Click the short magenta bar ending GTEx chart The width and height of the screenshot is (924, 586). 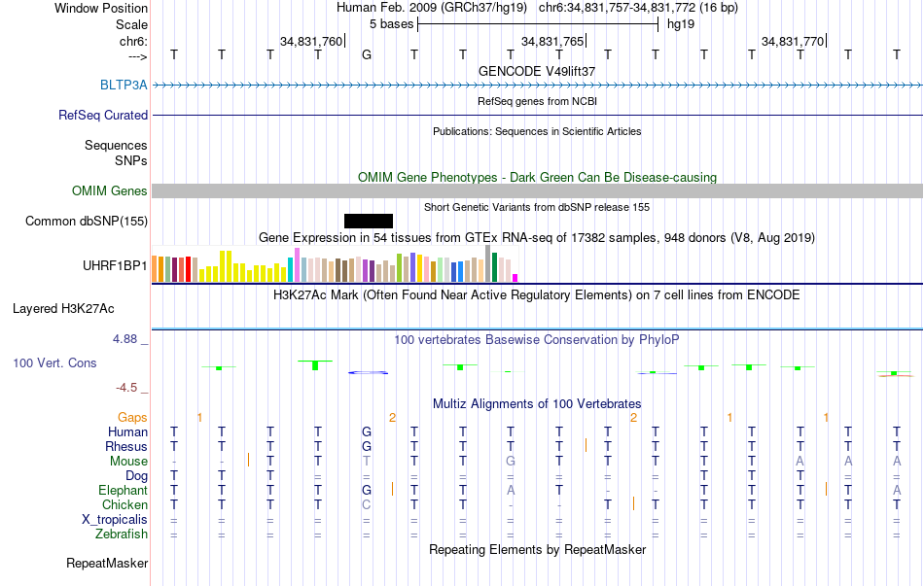(515, 278)
